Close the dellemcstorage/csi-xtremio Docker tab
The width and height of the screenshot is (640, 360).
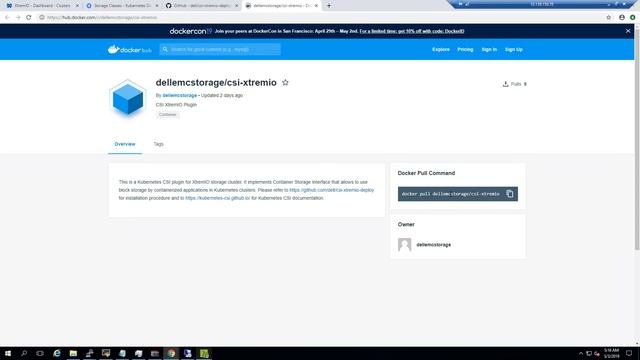[316, 6]
